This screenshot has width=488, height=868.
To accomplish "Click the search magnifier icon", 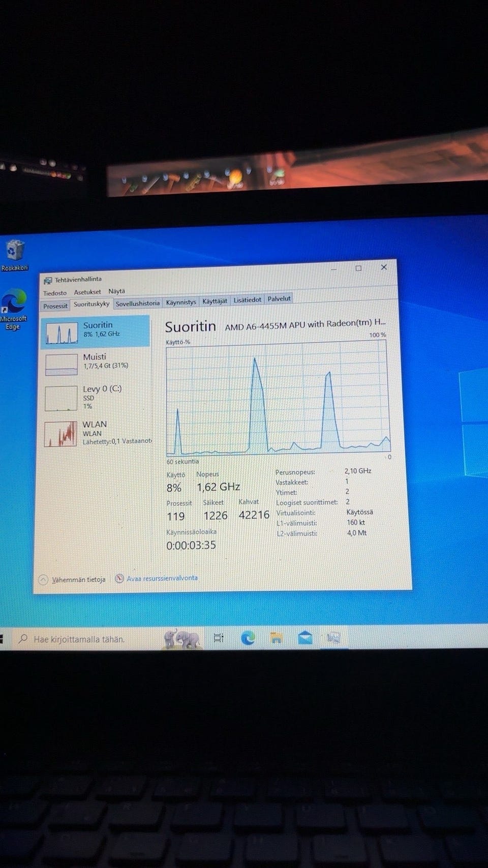I will [x=23, y=639].
